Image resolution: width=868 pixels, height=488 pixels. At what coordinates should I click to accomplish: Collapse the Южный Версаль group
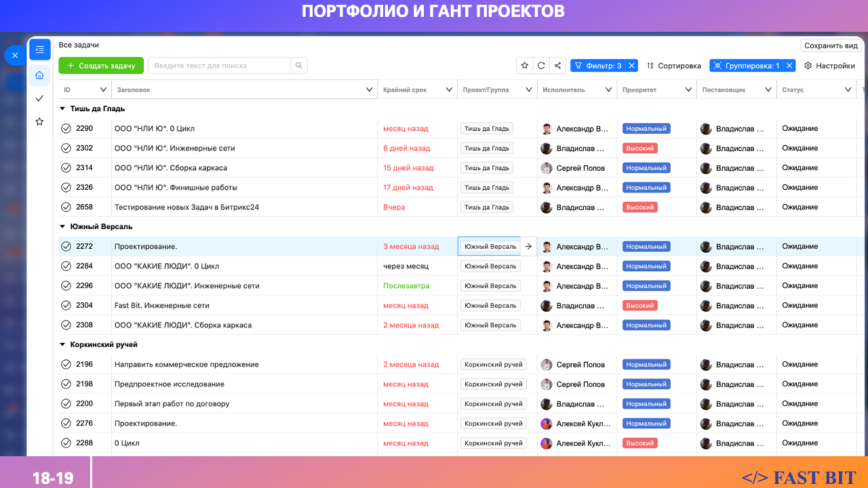pos(62,226)
